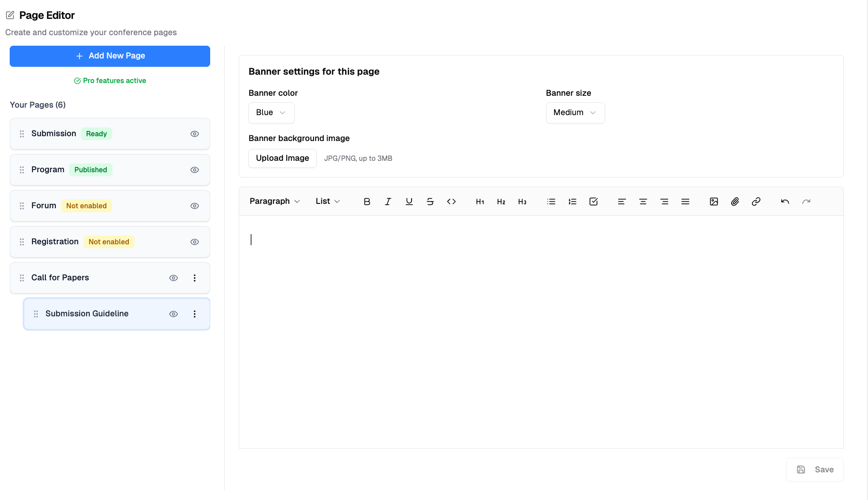The image size is (868, 500).
Task: Click the Upload Image button
Action: click(x=282, y=159)
